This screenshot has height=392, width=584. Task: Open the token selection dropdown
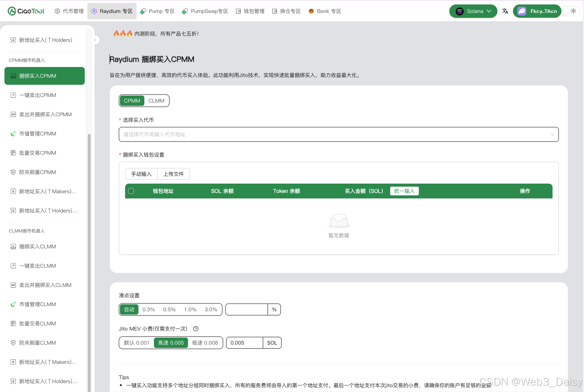(339, 134)
